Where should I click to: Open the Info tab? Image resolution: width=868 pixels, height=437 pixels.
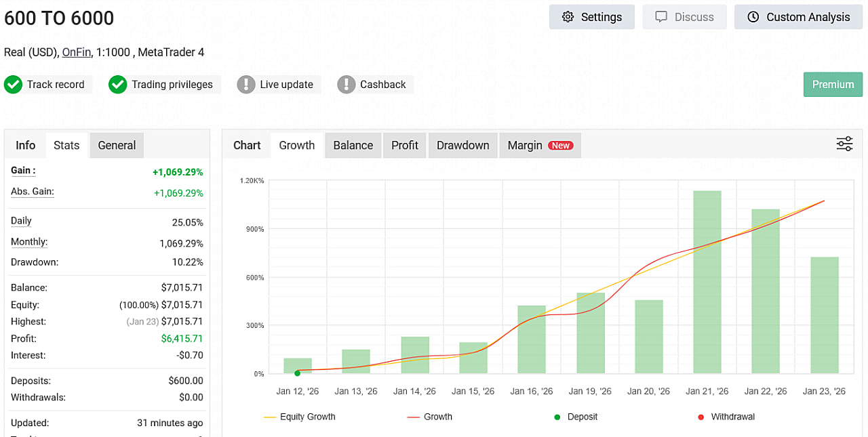(x=25, y=145)
